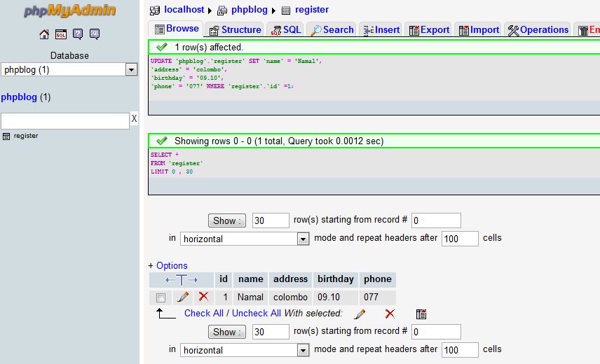
Task: Open the SQL tab
Action: click(x=285, y=30)
